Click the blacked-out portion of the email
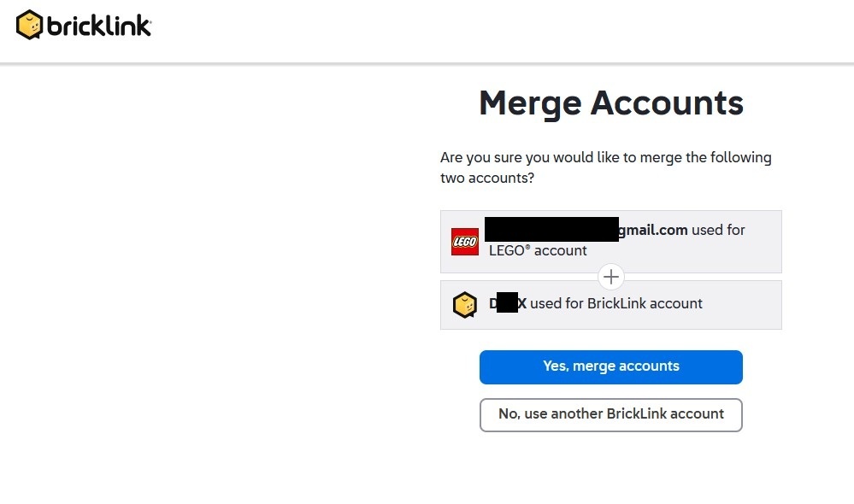The height and width of the screenshot is (504, 854). pos(551,229)
